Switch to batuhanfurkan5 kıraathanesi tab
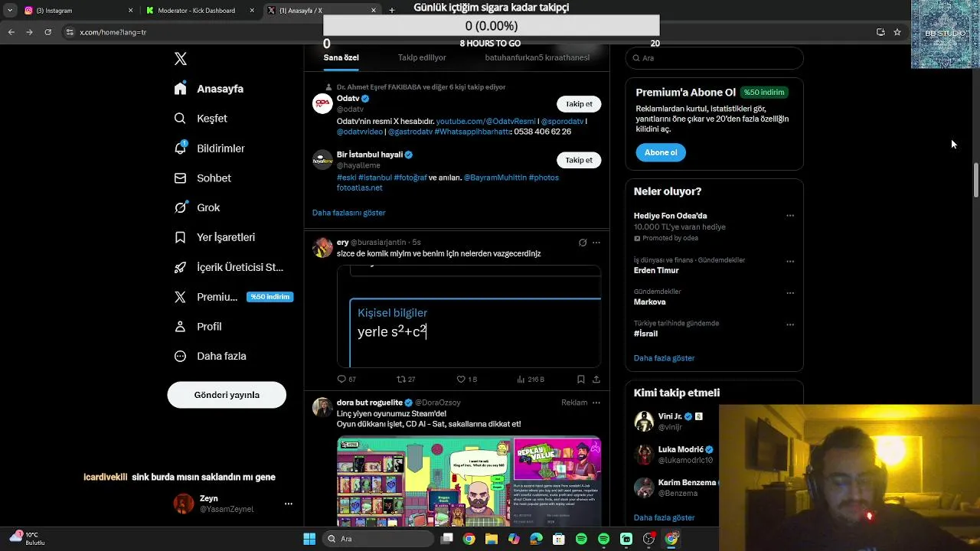 coord(537,57)
